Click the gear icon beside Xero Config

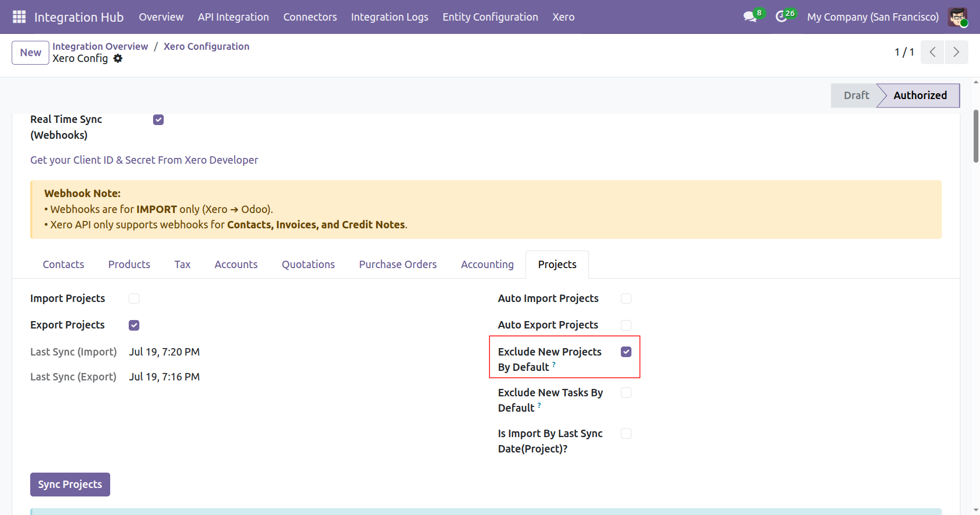118,58
